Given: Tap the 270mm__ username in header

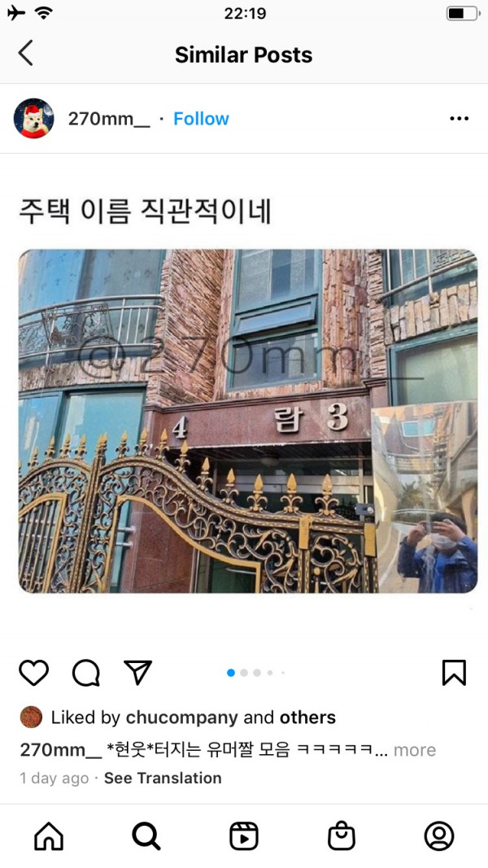Looking at the screenshot, I should [x=109, y=119].
